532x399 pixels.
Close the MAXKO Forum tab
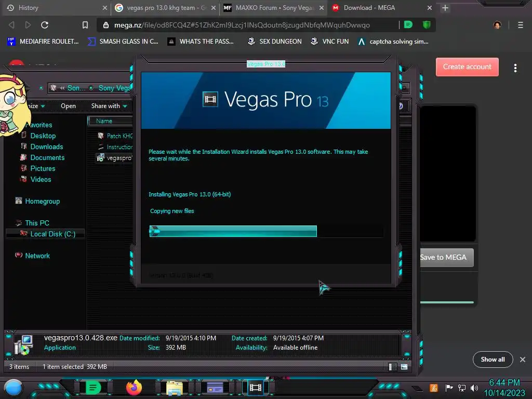coord(321,8)
